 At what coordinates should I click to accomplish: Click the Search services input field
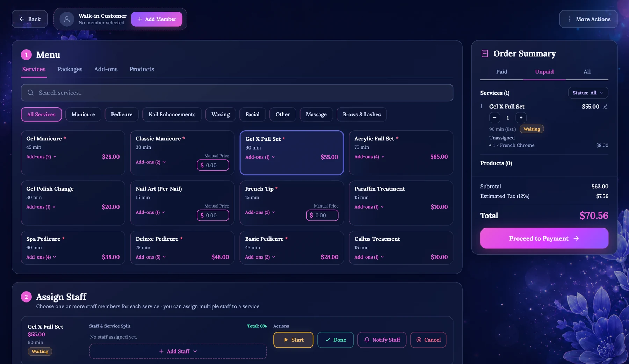(237, 93)
